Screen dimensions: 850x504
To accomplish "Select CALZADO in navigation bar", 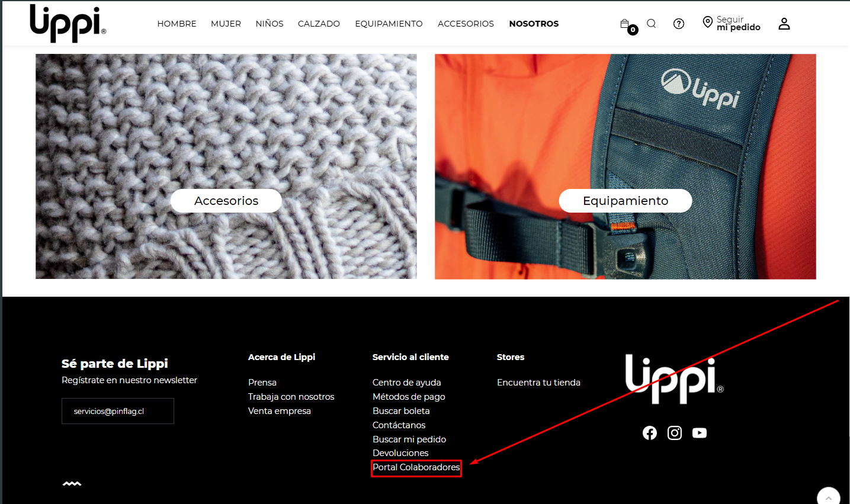I will pos(319,24).
